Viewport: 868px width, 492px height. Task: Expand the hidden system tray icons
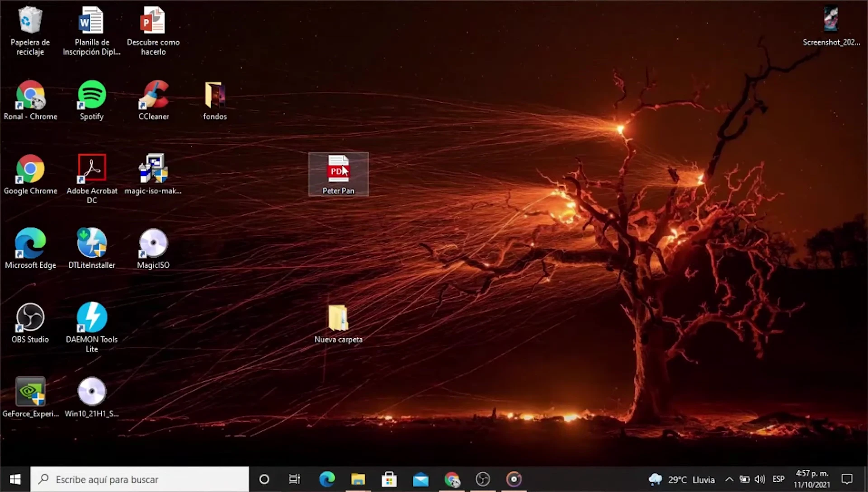(729, 479)
